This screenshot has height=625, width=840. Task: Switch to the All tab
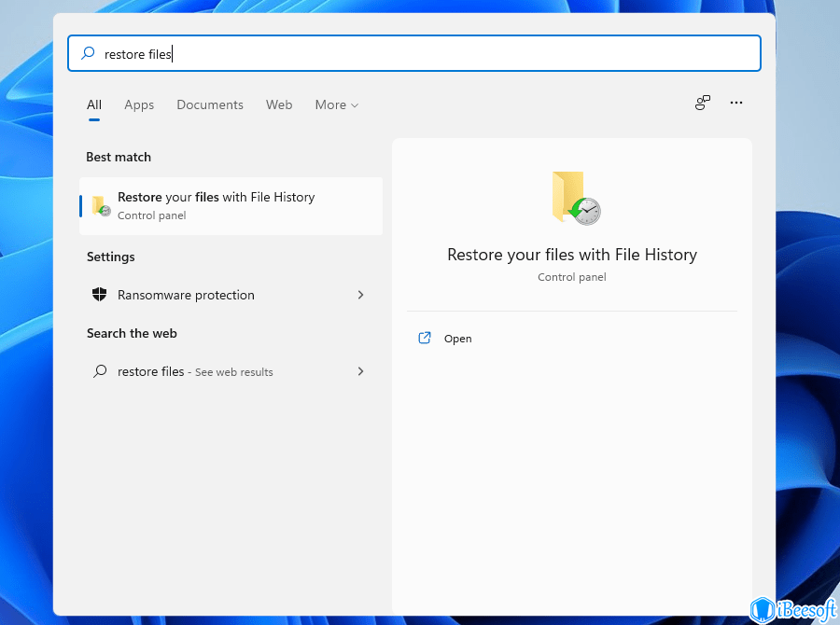tap(94, 105)
